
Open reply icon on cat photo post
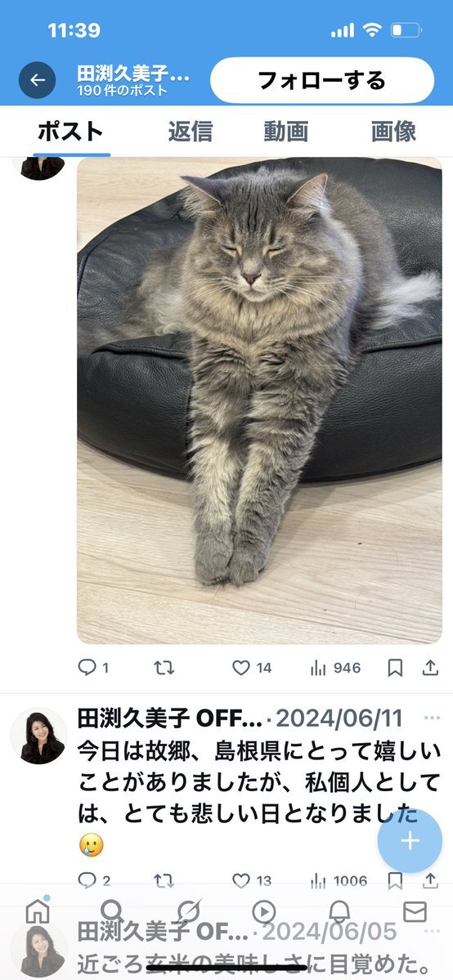[x=87, y=668]
